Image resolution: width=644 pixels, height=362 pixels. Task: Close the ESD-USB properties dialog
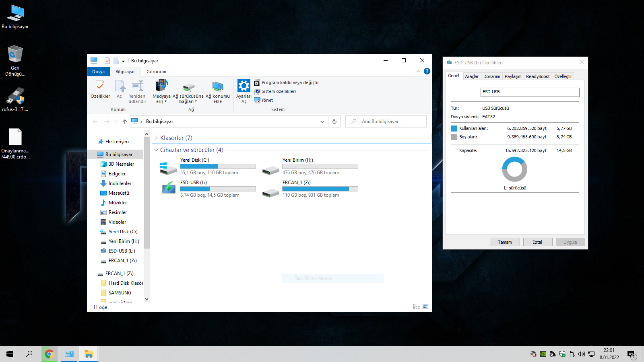(582, 62)
